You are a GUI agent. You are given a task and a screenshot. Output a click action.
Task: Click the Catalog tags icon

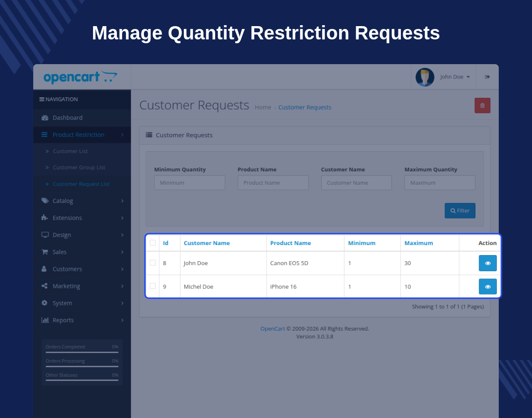(45, 201)
